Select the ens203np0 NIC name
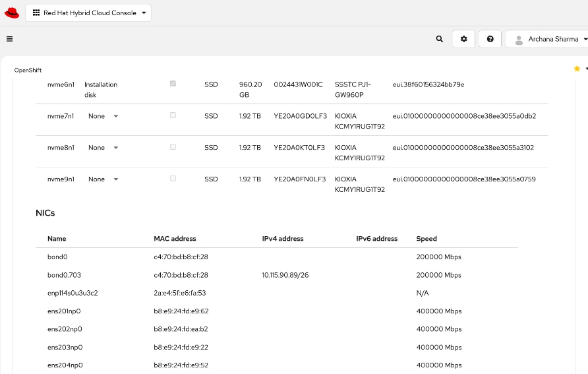 (65, 347)
